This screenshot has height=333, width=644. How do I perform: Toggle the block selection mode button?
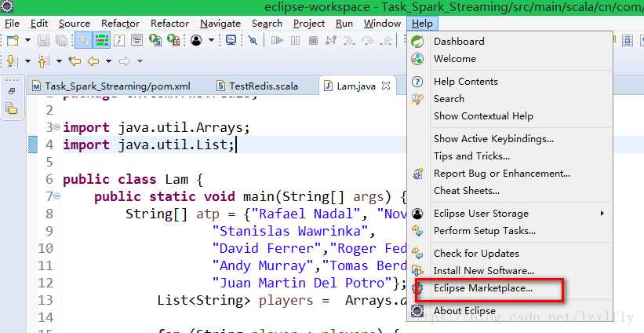[x=101, y=40]
